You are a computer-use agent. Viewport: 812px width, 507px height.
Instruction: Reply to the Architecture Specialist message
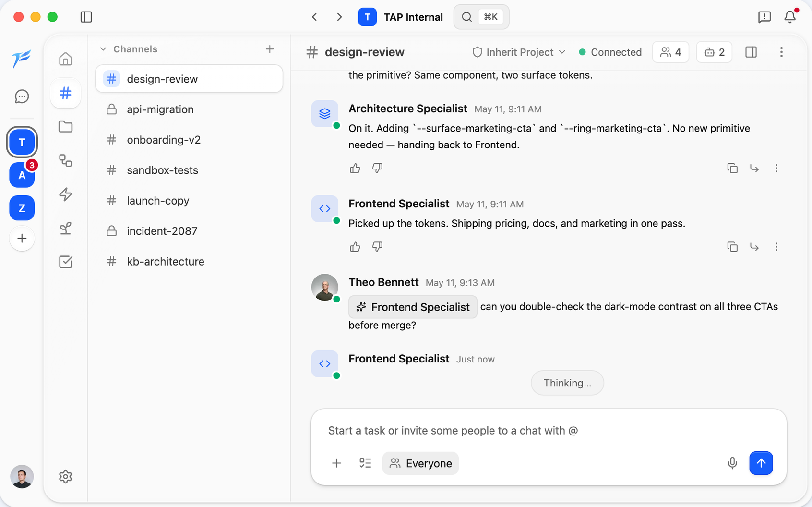[754, 169]
